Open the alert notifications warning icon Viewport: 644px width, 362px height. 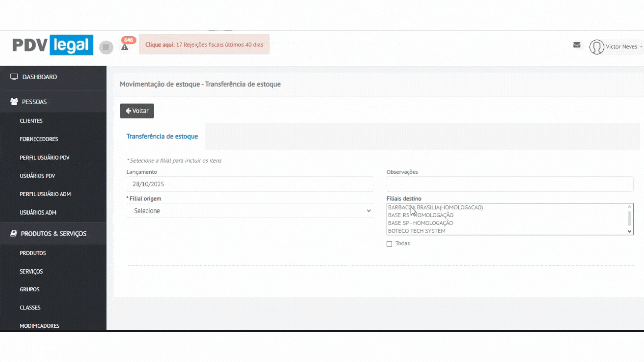pos(125,47)
